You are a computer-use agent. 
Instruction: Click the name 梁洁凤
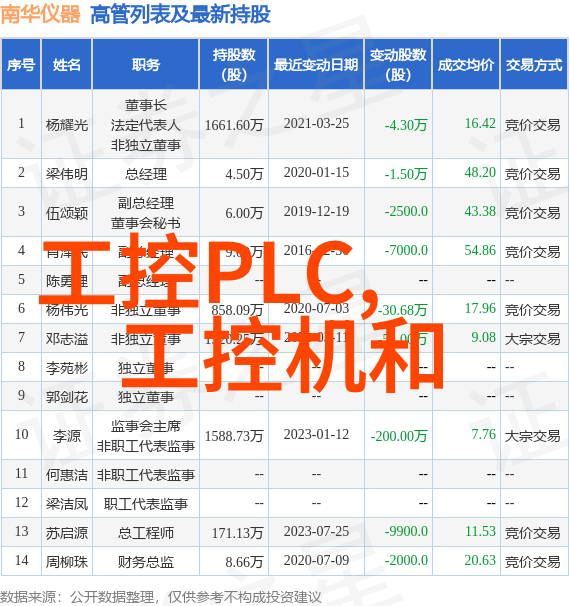pos(67,504)
